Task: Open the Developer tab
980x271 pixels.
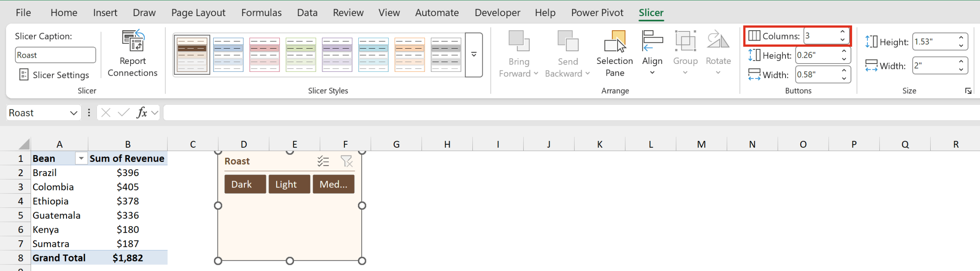Action: (497, 13)
